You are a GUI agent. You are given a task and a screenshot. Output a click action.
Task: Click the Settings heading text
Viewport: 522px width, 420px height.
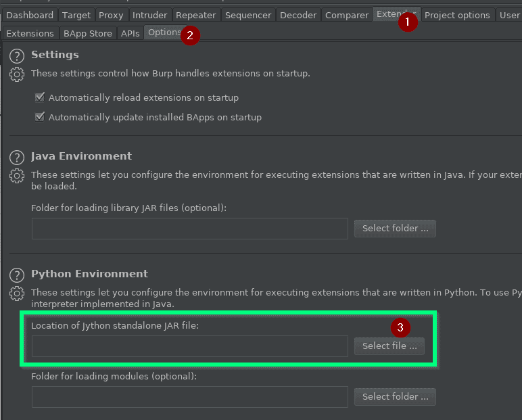click(55, 55)
